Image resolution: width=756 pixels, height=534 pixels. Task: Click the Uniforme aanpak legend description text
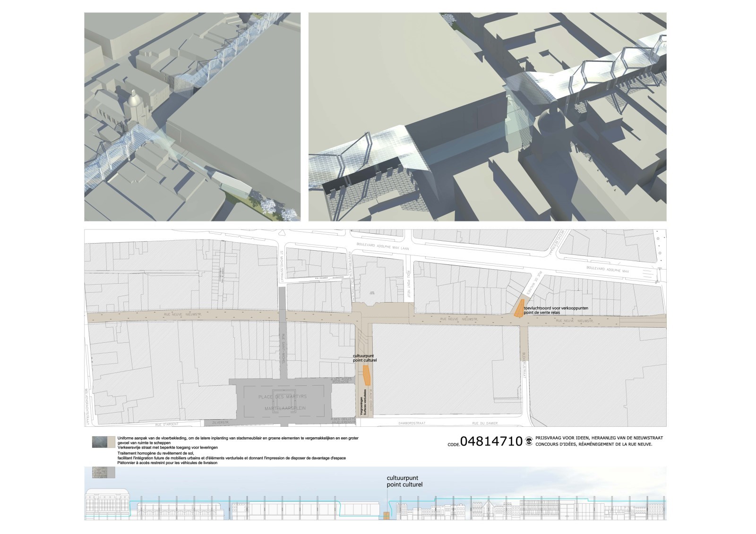[234, 441]
